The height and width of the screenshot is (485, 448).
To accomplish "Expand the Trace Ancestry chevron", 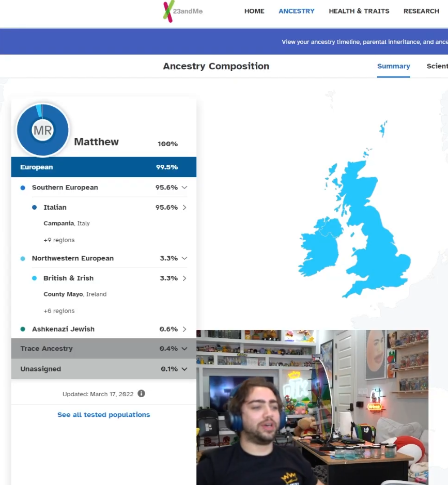I will point(184,349).
